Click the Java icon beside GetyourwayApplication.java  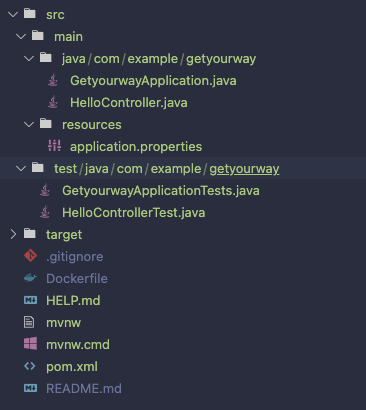(x=53, y=80)
